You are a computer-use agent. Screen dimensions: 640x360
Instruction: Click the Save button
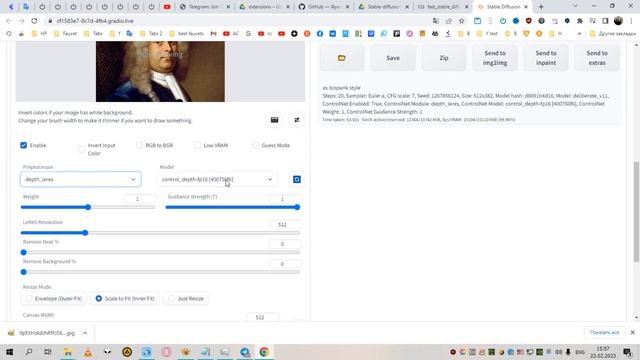(393, 58)
